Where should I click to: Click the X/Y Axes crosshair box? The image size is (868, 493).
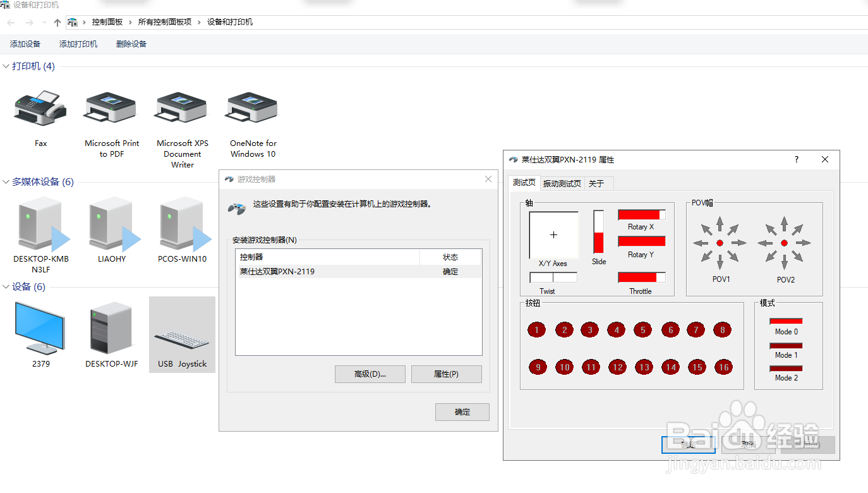pos(554,235)
